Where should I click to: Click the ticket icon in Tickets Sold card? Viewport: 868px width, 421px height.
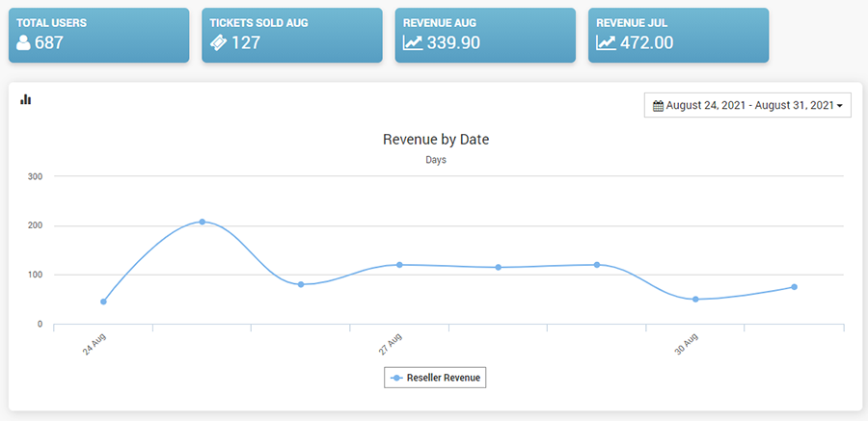click(x=218, y=42)
